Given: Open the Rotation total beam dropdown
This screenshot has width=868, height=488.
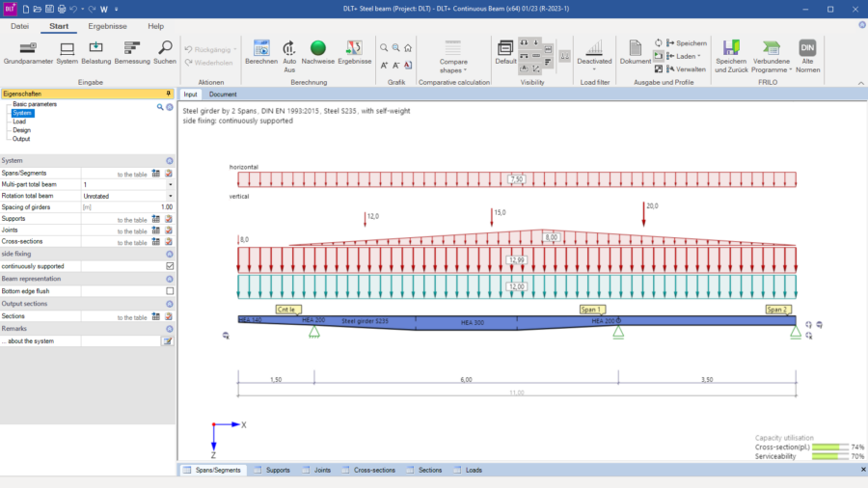Looking at the screenshot, I should pyautogui.click(x=171, y=196).
